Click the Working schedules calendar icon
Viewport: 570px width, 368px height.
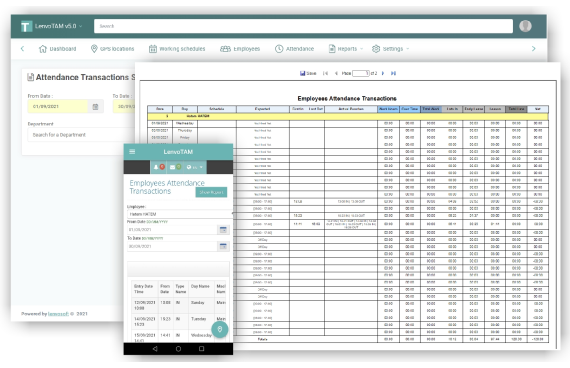pyautogui.click(x=153, y=49)
